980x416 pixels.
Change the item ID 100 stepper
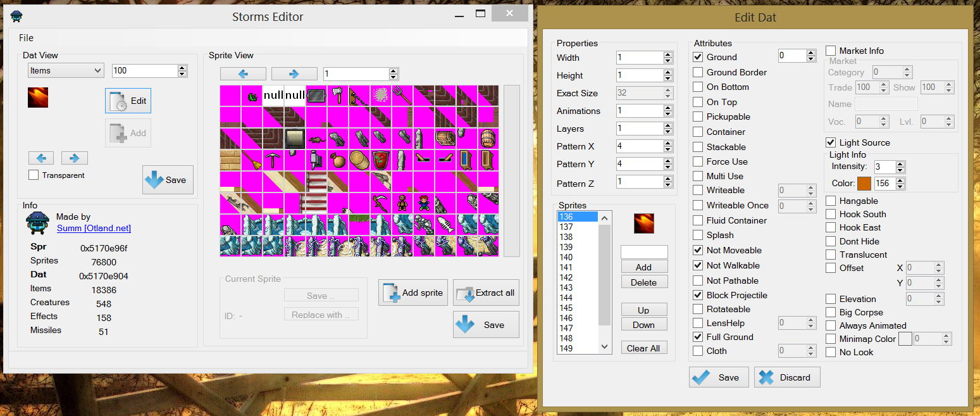(182, 71)
